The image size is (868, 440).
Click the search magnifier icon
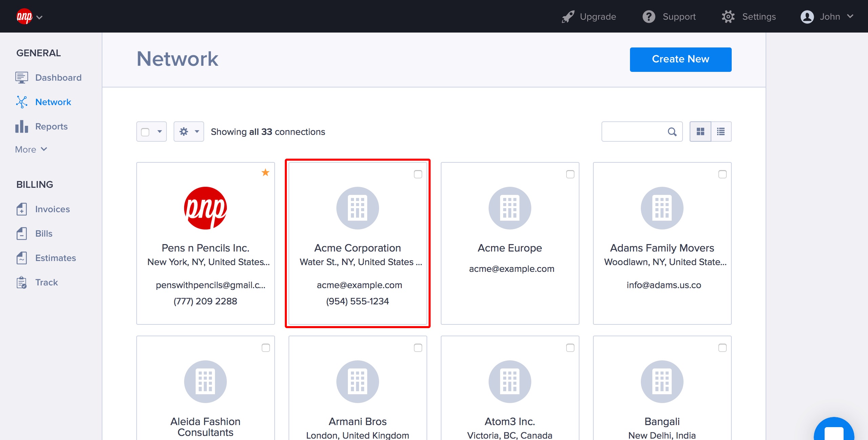[x=672, y=132]
